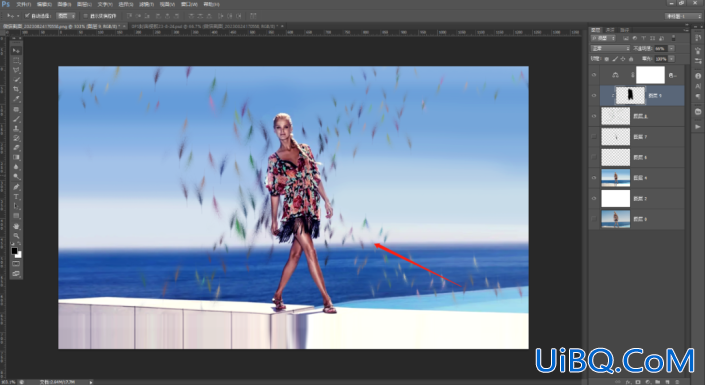Open auto-select target dropdown in options bar

(x=66, y=16)
